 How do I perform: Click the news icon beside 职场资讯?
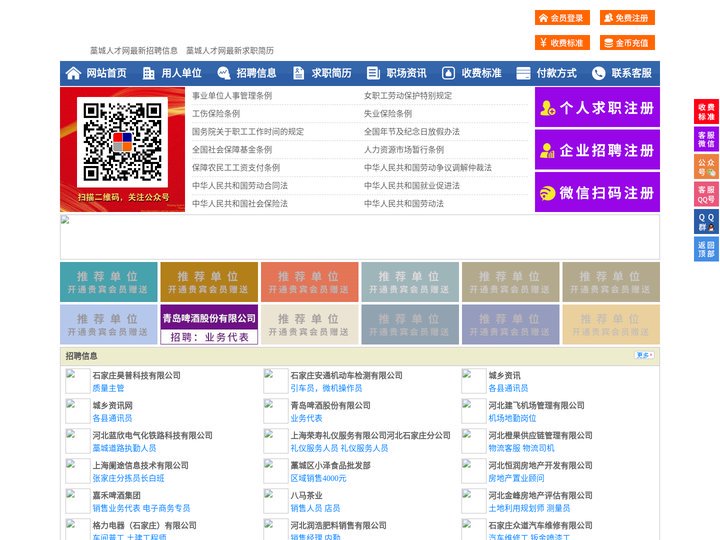(373, 73)
